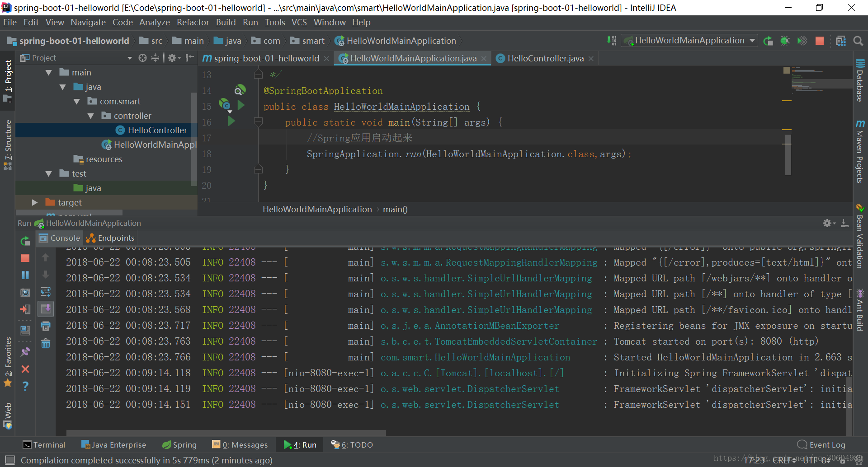
Task: Open Event Log
Action: tap(821, 445)
